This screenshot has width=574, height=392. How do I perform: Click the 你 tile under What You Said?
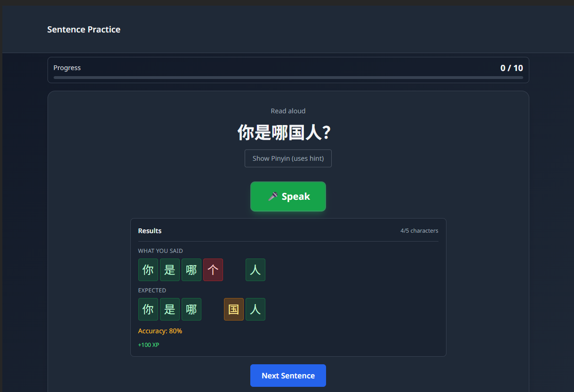(x=148, y=269)
